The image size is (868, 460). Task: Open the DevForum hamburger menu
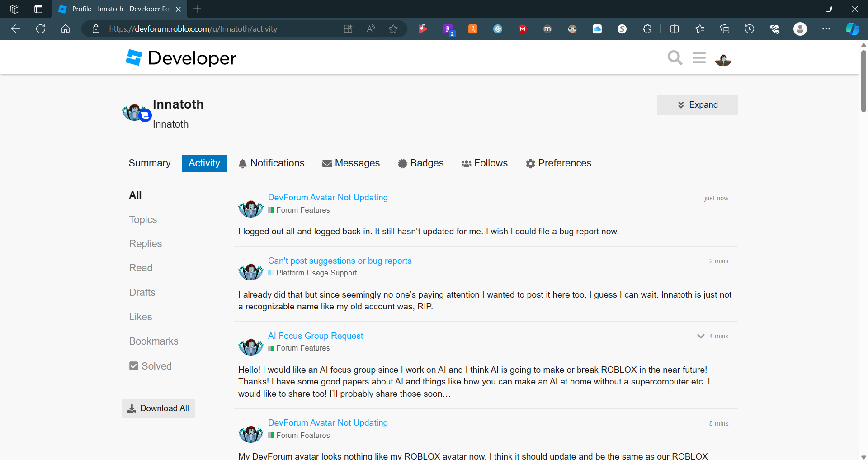click(698, 58)
